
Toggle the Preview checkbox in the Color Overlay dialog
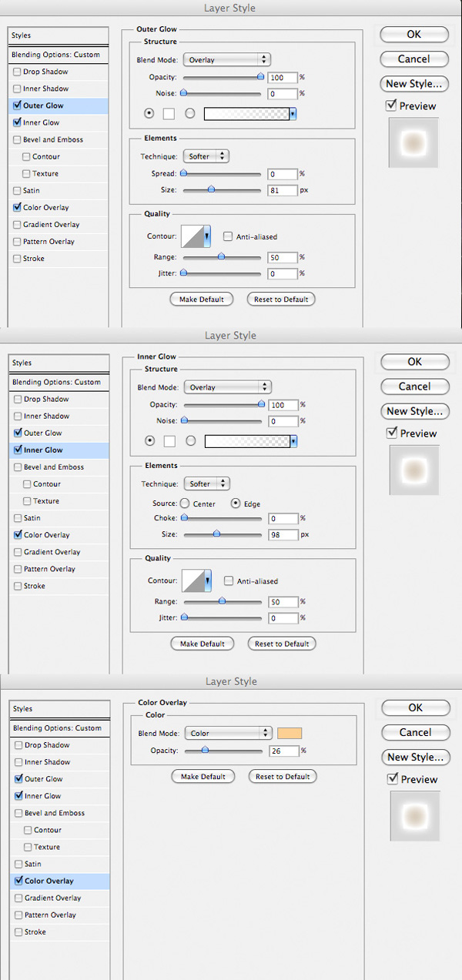[393, 778]
